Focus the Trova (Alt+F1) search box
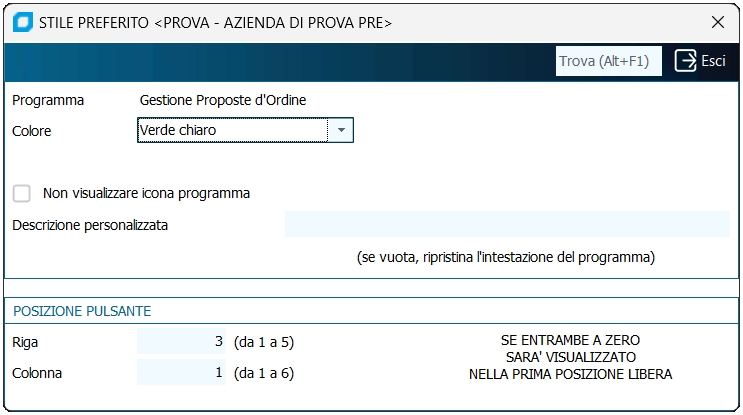Viewport: 743px width, 415px height. (x=608, y=61)
